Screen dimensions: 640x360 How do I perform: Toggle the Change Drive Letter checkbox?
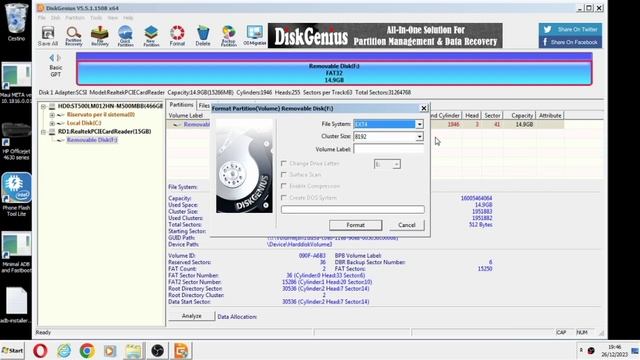coord(284,163)
